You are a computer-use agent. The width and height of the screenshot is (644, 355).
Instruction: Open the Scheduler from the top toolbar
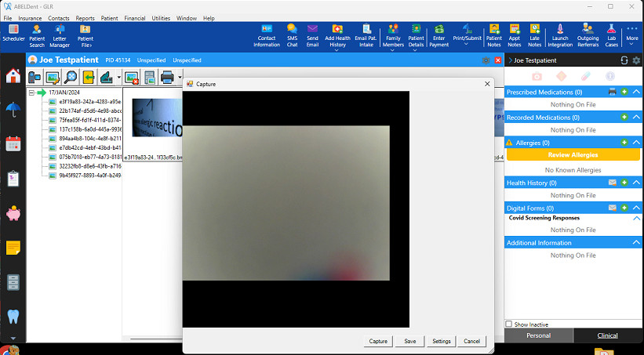point(13,36)
